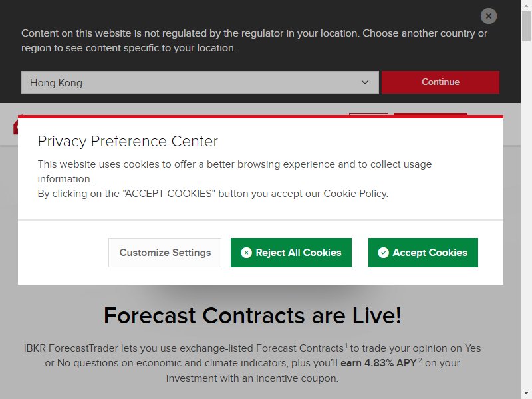Open footnote 2 after 4.83% APY

(x=420, y=360)
